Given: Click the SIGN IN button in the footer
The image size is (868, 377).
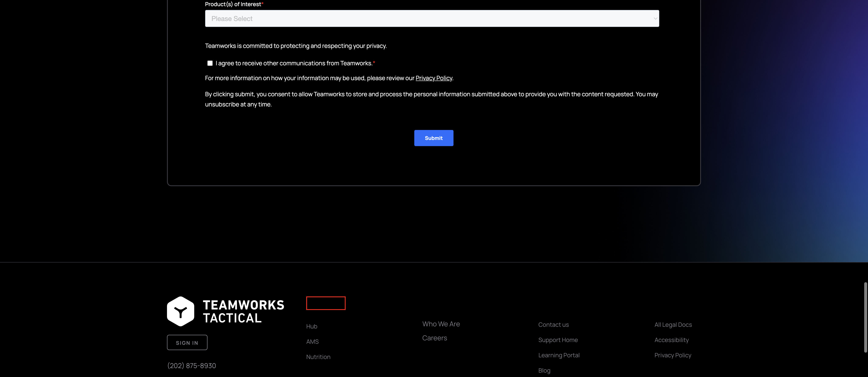Looking at the screenshot, I should click(x=187, y=343).
